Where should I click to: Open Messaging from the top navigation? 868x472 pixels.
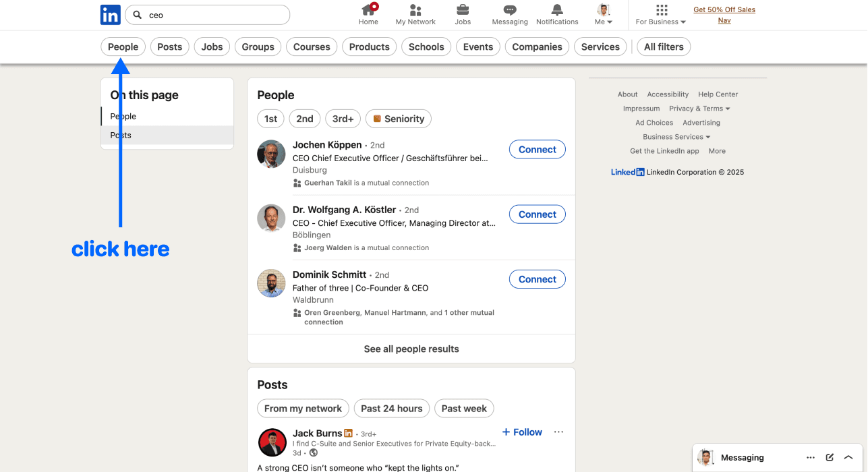(509, 12)
